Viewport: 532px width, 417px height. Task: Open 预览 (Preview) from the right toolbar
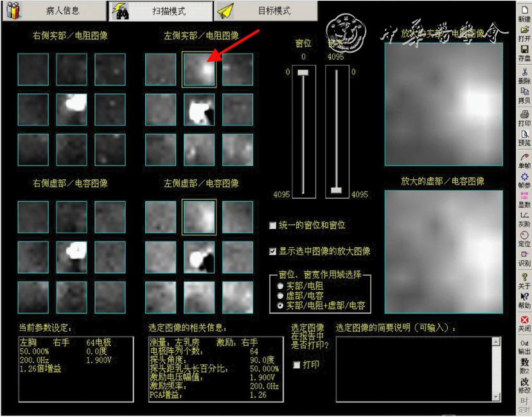pos(524,138)
